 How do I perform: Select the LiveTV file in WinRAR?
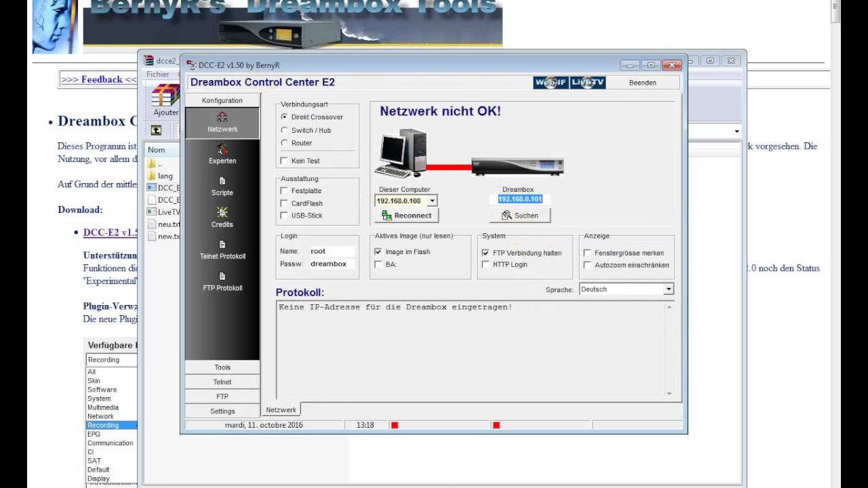(x=163, y=212)
